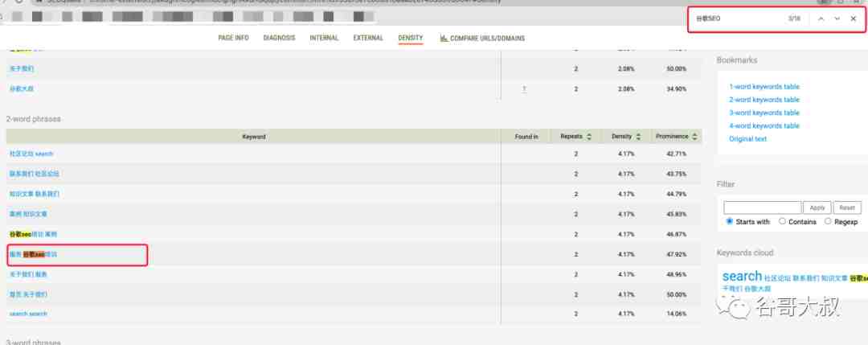
Task: Select the DENSITY tab
Action: click(x=410, y=39)
